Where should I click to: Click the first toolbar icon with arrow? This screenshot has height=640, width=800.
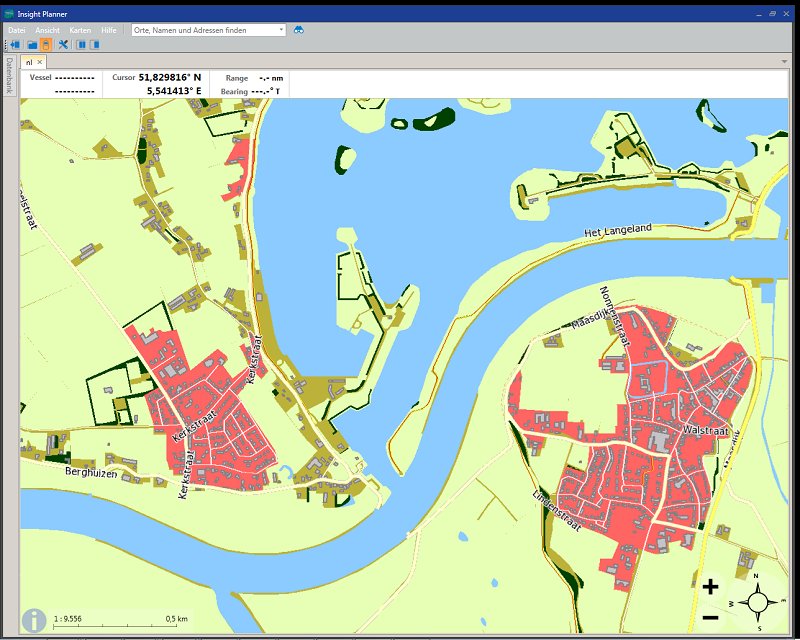pyautogui.click(x=16, y=45)
